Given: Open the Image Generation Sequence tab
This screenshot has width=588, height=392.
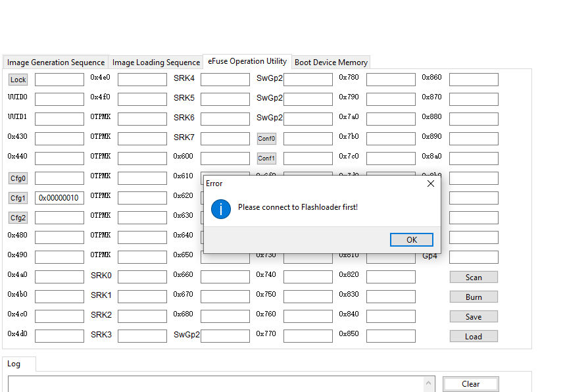Looking at the screenshot, I should pos(55,62).
